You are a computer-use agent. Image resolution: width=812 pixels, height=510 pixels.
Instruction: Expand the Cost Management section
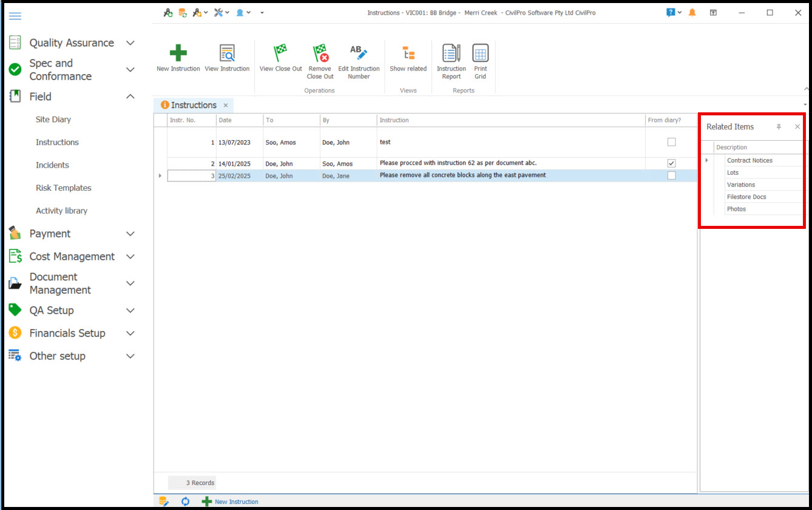130,257
